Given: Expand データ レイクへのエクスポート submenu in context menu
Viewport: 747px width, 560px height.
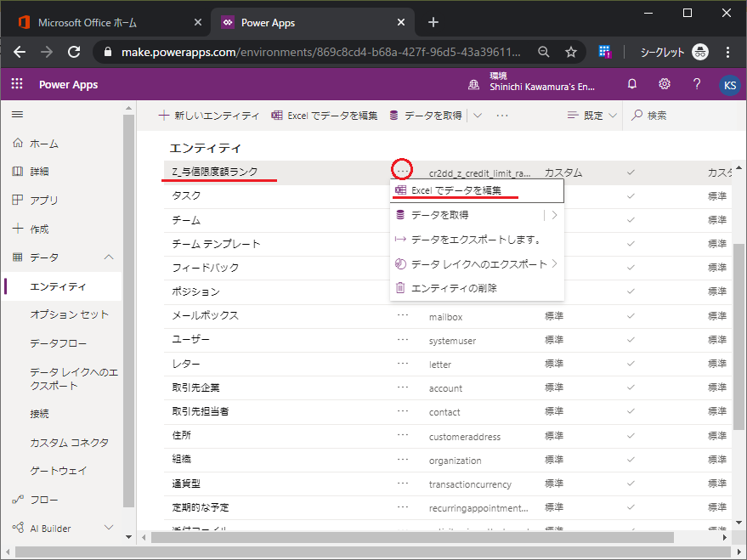Looking at the screenshot, I should point(554,263).
